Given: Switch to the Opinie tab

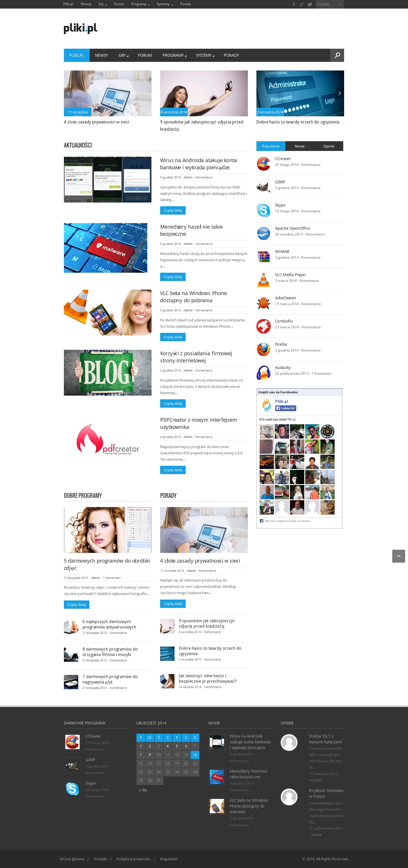Looking at the screenshot, I should [328, 146].
